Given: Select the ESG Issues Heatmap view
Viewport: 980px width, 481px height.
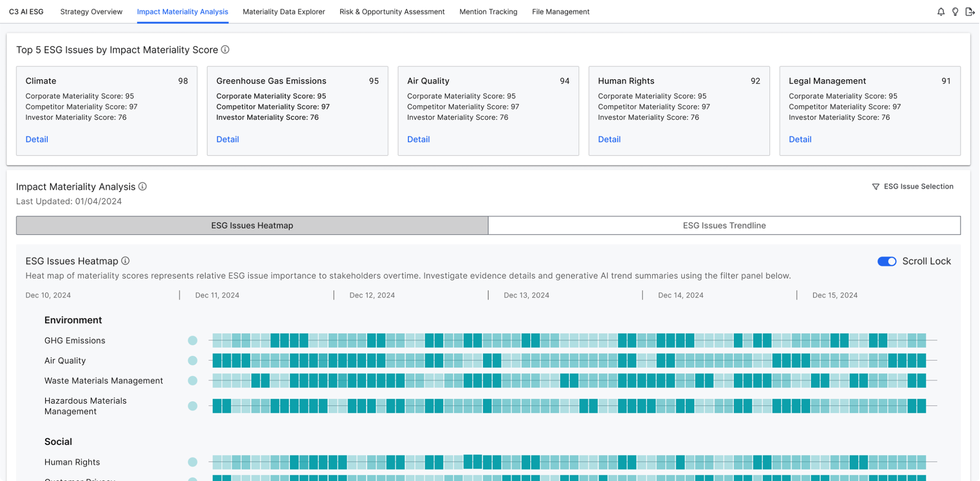Looking at the screenshot, I should (252, 225).
